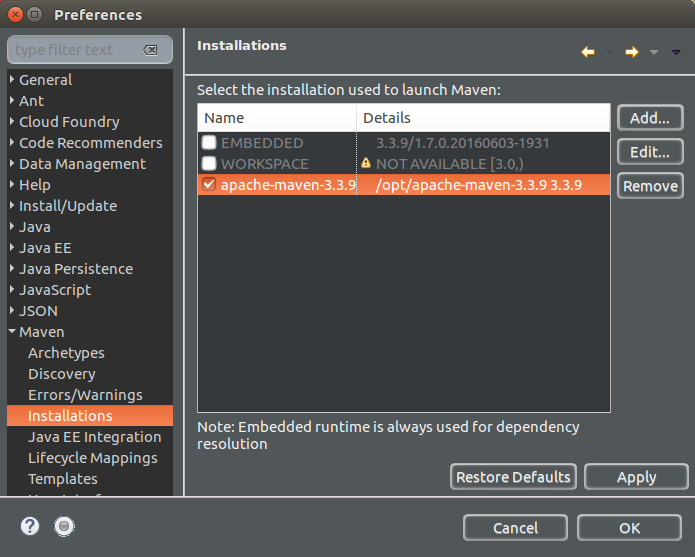Click the Apply button
The width and height of the screenshot is (695, 557).
(636, 477)
